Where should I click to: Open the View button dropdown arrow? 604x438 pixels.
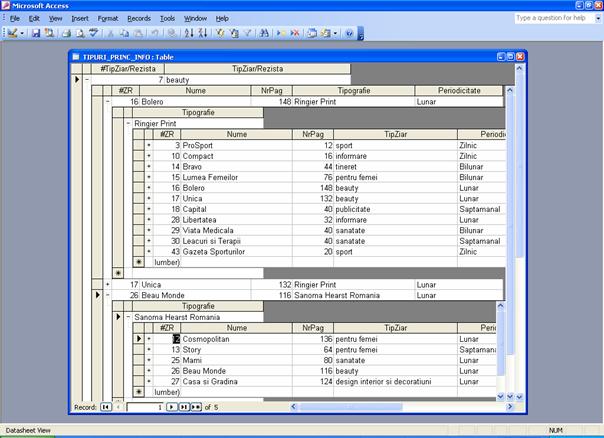coord(22,33)
